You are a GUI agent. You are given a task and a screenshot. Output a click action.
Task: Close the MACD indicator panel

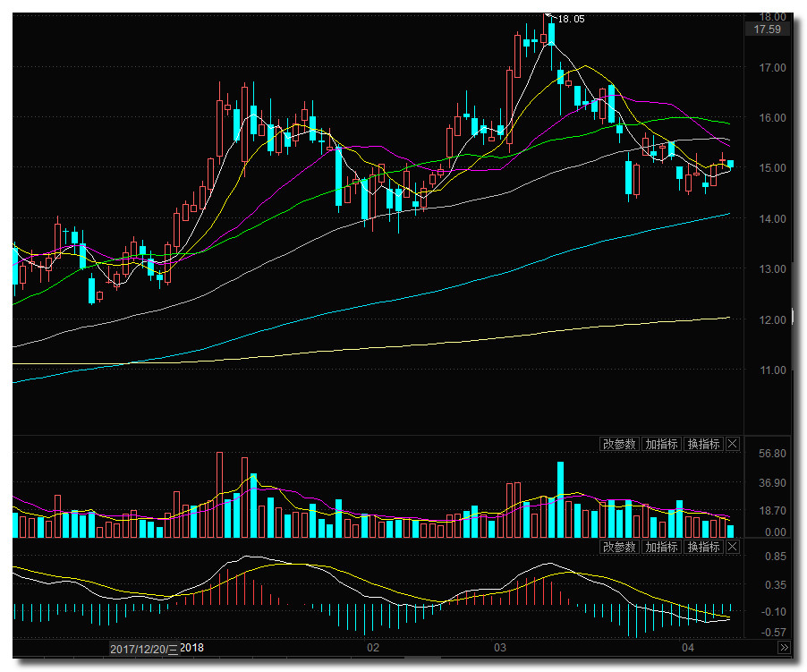[733, 547]
